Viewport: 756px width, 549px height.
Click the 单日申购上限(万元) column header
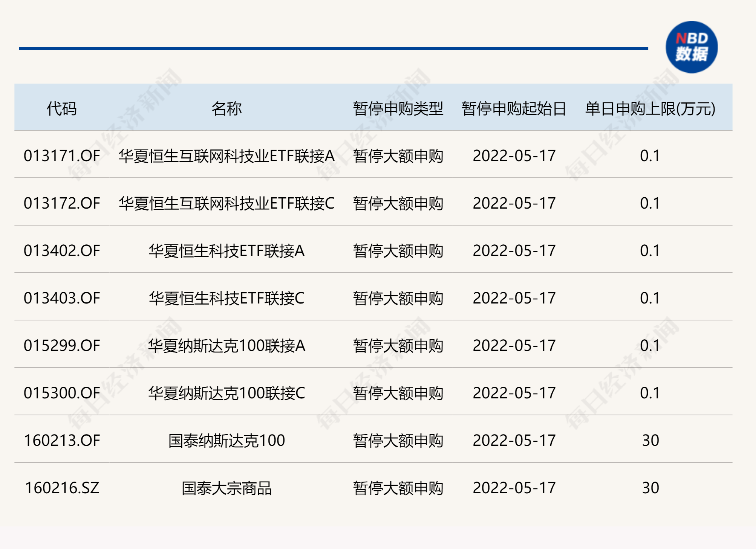pos(650,109)
